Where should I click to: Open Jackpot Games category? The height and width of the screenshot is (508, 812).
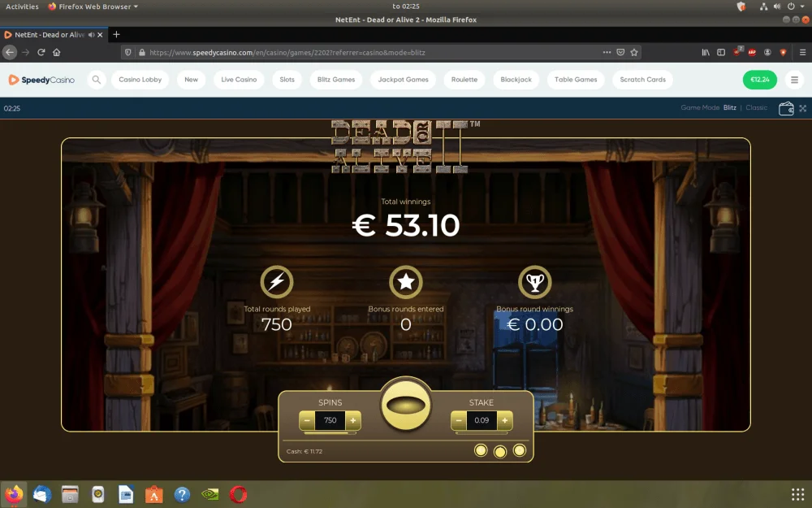(x=403, y=80)
